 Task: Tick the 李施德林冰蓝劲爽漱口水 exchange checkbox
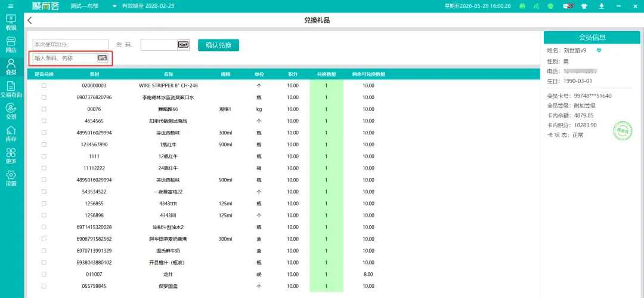click(44, 97)
